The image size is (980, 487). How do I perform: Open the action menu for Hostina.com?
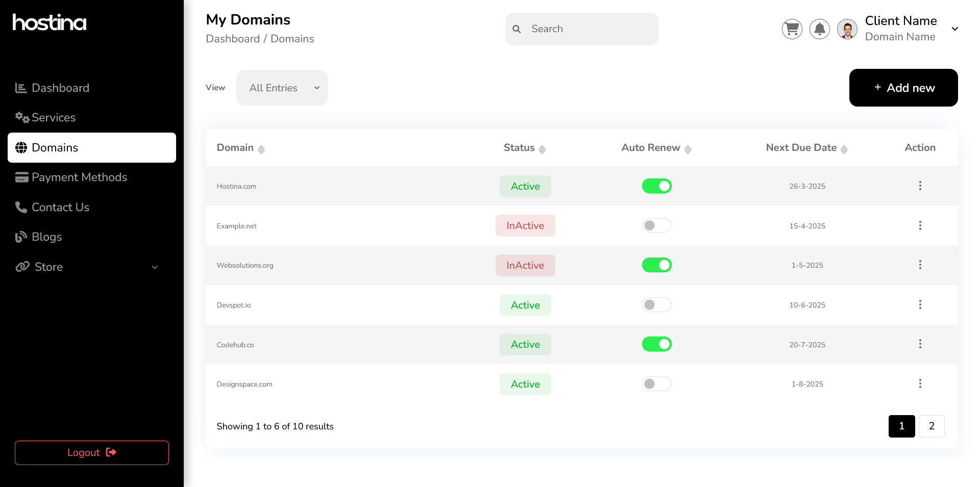[x=920, y=186]
